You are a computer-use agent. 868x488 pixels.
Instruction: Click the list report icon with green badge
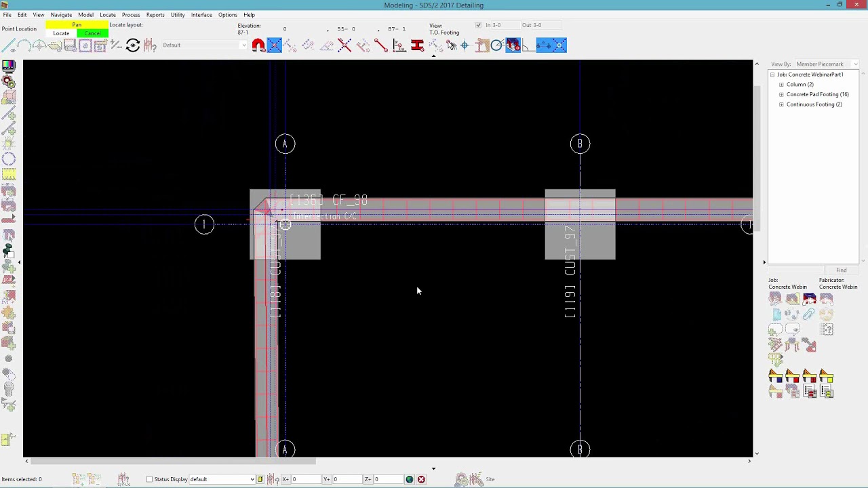coord(827,392)
